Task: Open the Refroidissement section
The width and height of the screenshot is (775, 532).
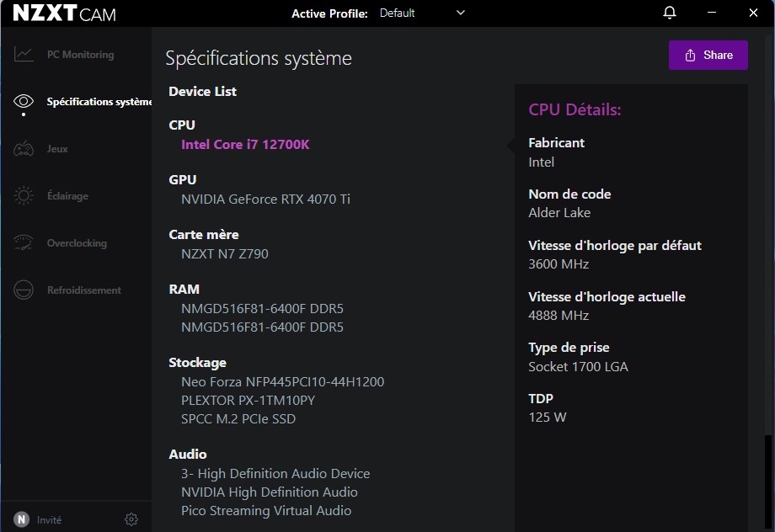Action: coord(84,290)
